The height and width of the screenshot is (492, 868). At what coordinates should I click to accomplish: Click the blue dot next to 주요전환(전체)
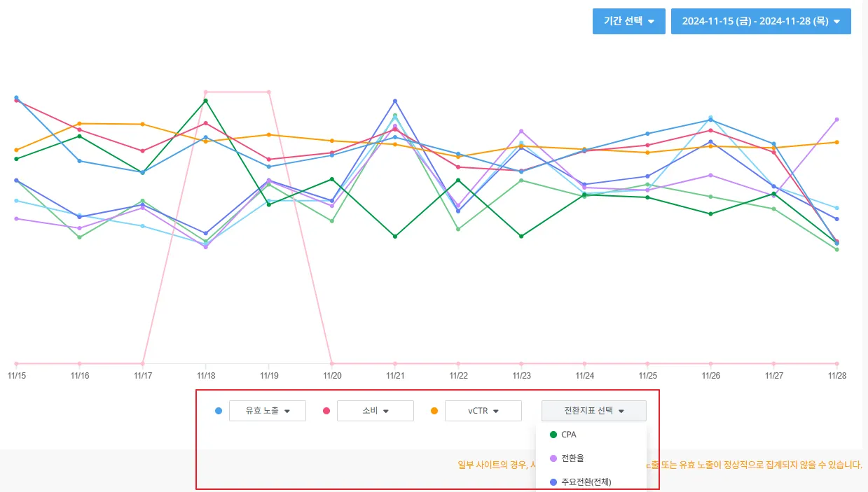coord(553,482)
